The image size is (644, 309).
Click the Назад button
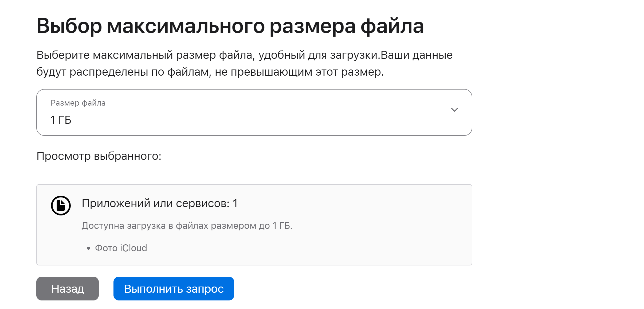click(x=68, y=288)
